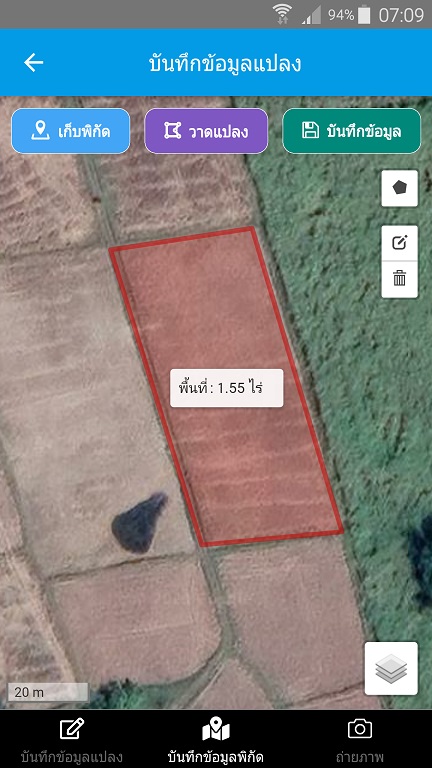Tap the edit shape pencil icon
The width and height of the screenshot is (432, 768).
[x=399, y=243]
